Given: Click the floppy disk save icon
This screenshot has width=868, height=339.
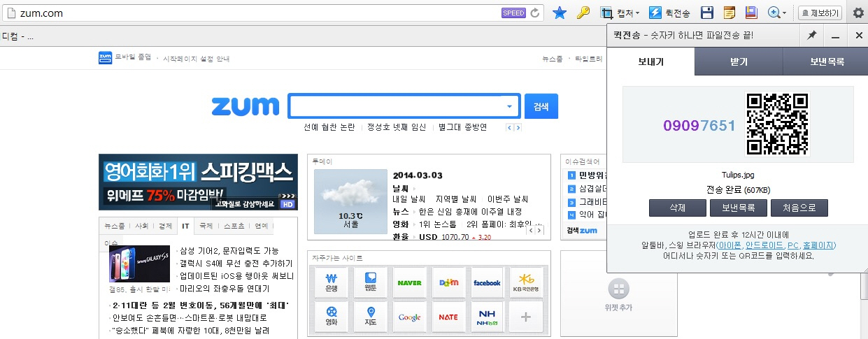Looking at the screenshot, I should 707,13.
